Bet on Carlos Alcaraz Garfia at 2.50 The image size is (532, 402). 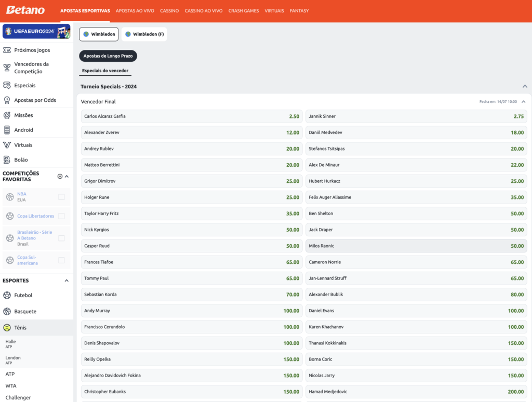(192, 116)
